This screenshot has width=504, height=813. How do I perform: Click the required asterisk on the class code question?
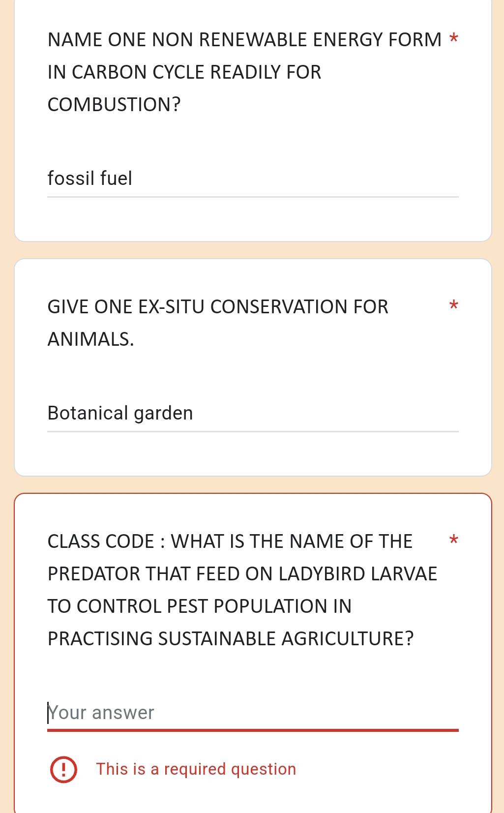[453, 541]
